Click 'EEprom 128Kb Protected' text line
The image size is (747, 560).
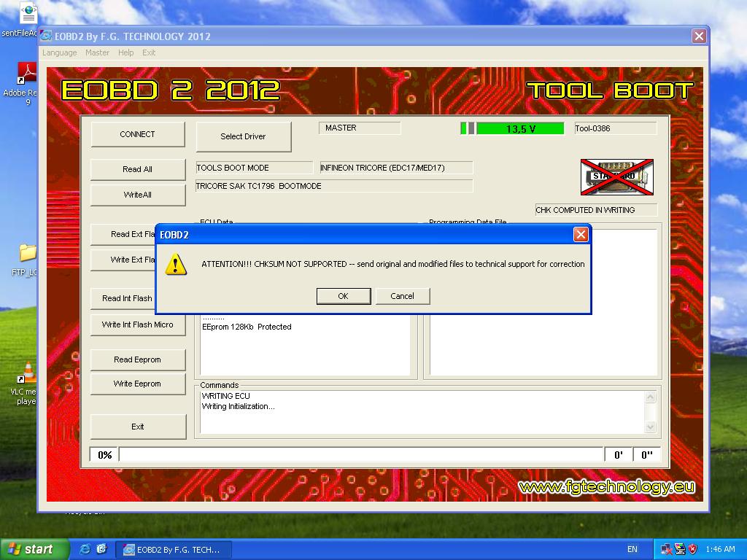tap(247, 327)
